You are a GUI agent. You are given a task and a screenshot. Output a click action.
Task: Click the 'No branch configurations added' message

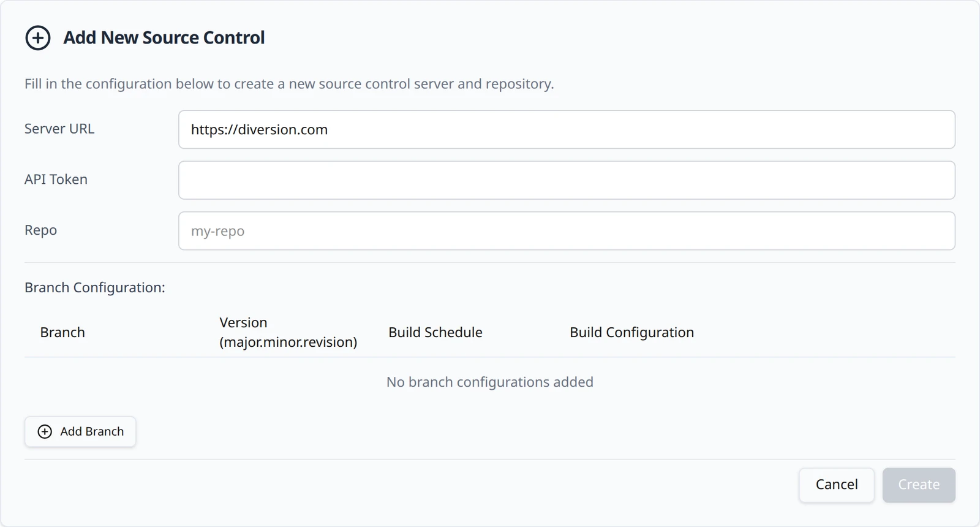tap(490, 382)
